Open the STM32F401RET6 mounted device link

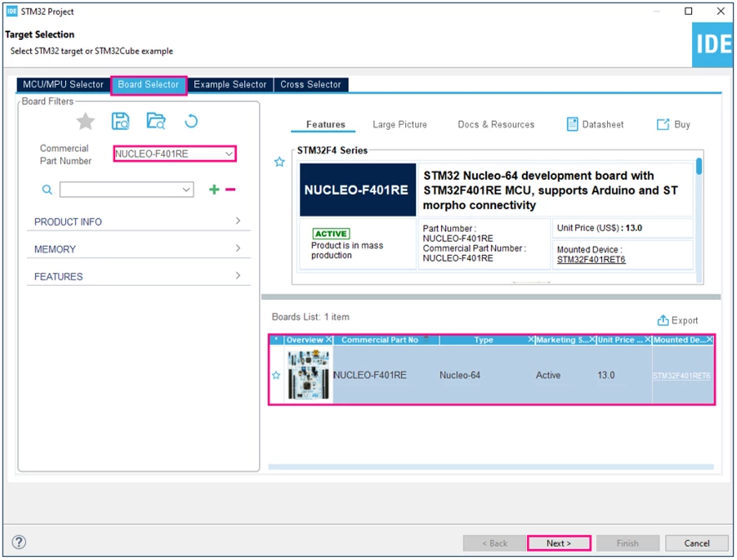(x=591, y=260)
